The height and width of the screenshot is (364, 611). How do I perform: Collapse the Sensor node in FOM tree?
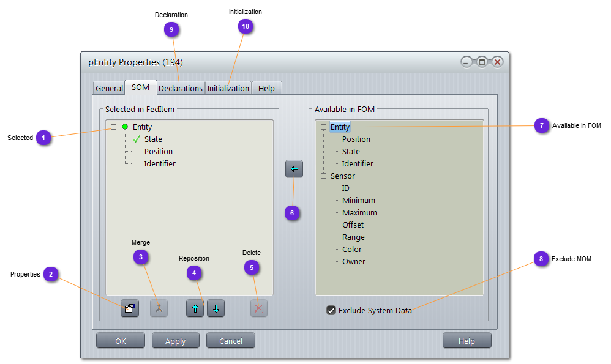point(324,176)
